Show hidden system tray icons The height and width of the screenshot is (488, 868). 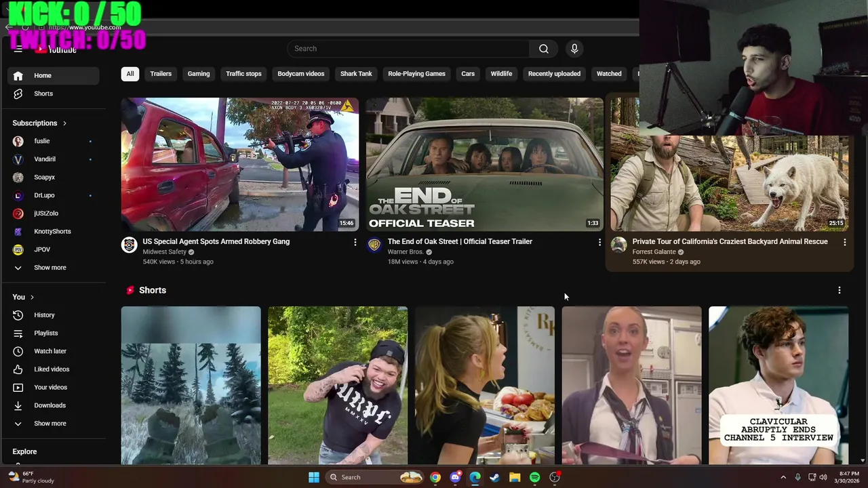pos(783,477)
